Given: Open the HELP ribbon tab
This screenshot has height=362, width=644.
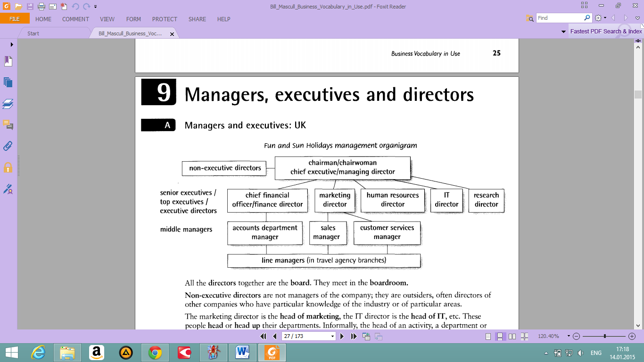Looking at the screenshot, I should 224,19.
